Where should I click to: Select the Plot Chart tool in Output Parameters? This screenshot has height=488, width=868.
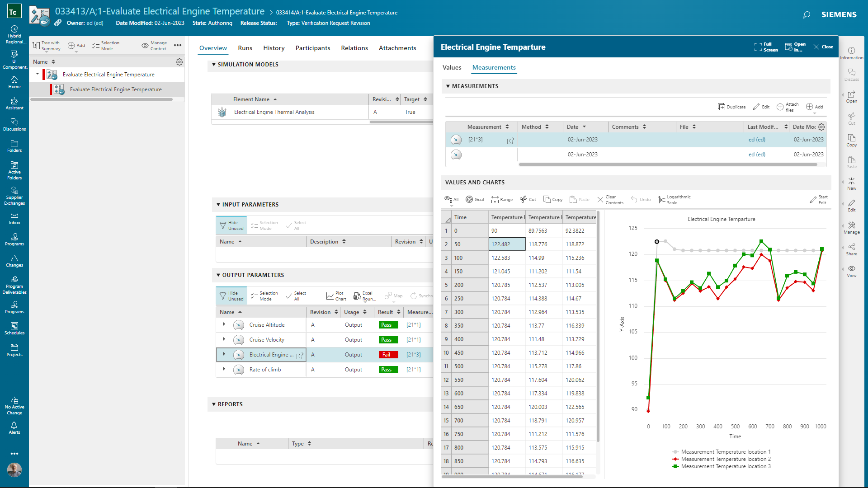336,296
